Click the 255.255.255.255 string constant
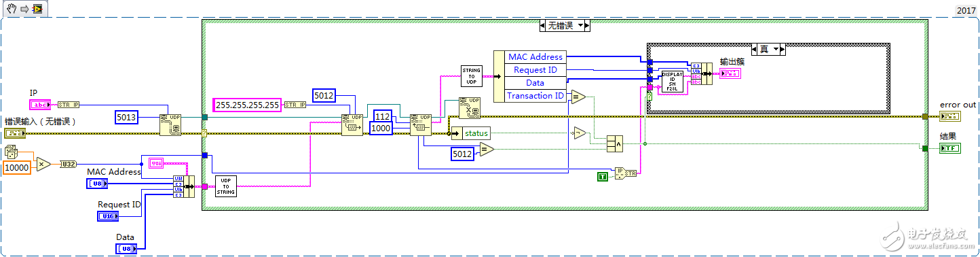The image size is (980, 257). coord(247,105)
